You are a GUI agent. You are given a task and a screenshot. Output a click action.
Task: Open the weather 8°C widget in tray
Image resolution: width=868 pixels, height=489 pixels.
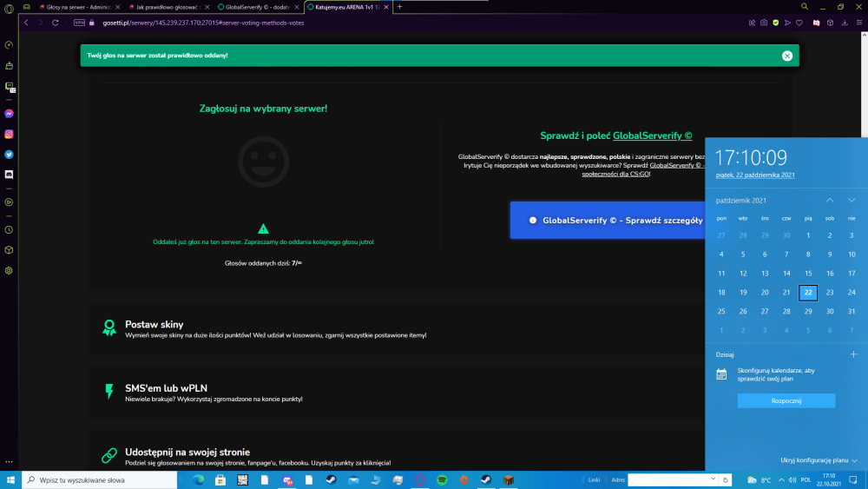pos(759,480)
